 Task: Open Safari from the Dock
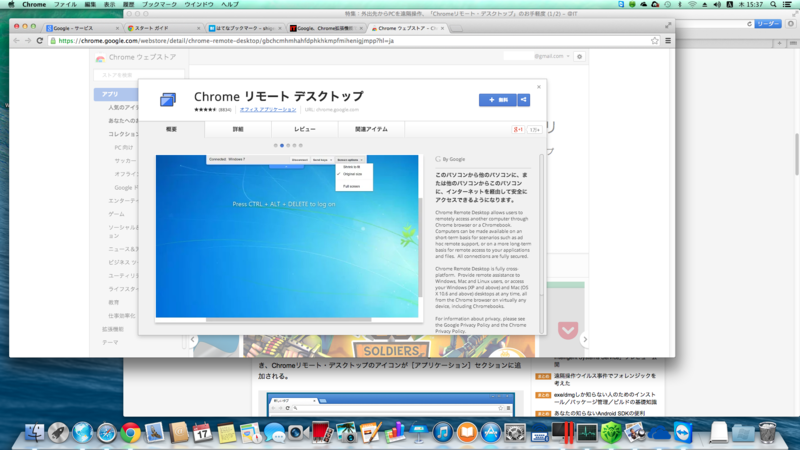[x=107, y=433]
